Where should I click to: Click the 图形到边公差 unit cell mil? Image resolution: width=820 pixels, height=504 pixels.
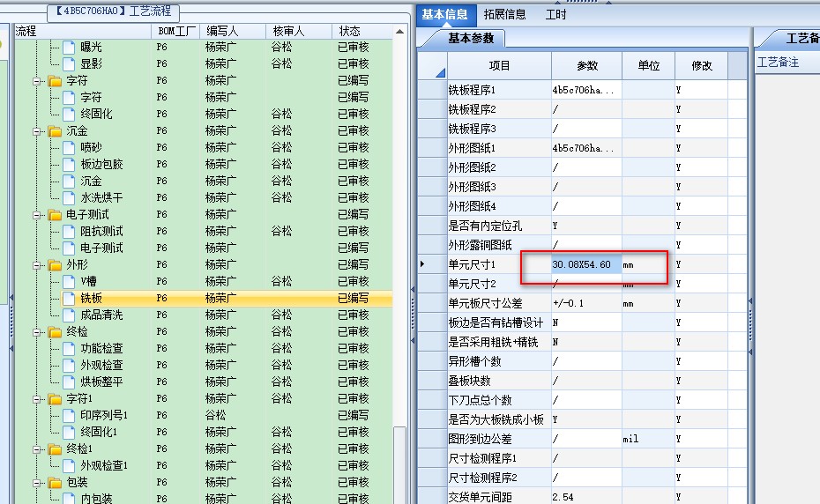click(648, 439)
